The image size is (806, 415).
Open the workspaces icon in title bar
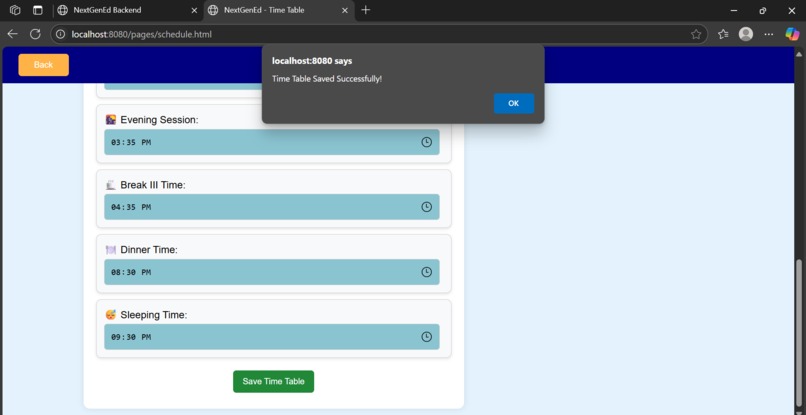(15, 10)
